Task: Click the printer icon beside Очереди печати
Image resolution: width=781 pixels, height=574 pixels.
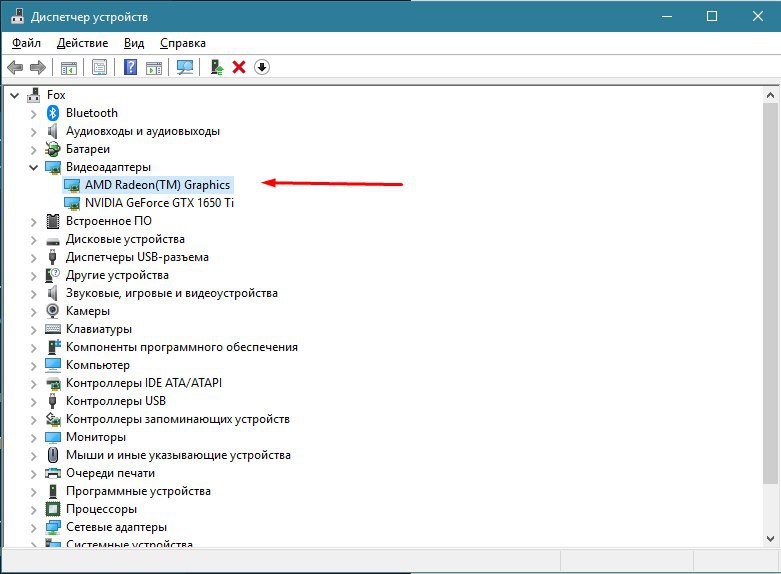Action: pos(53,473)
